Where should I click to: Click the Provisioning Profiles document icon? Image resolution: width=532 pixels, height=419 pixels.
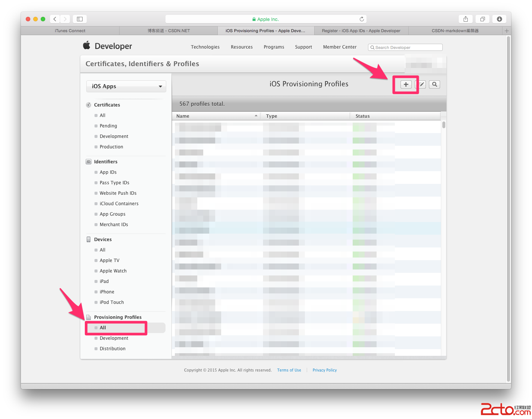coord(89,317)
